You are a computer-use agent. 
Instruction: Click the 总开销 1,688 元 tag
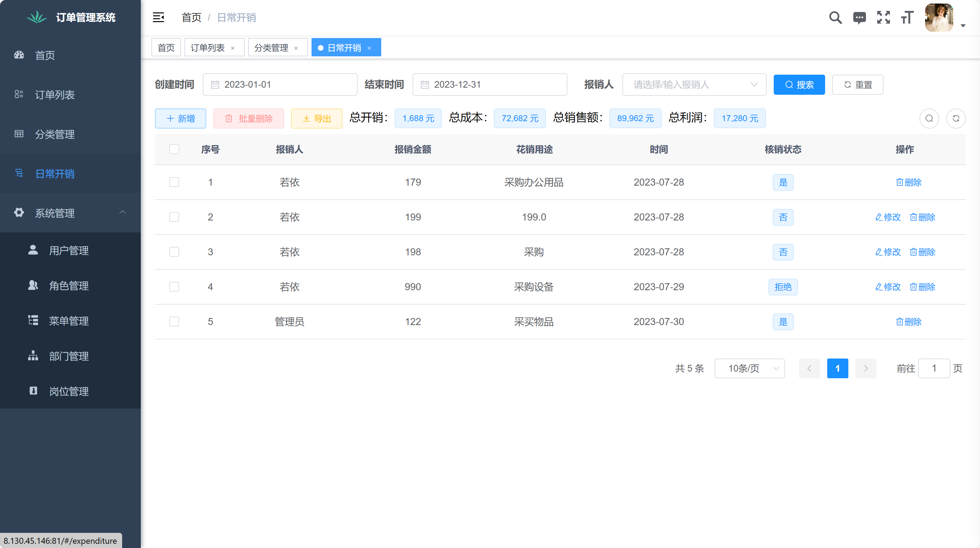(418, 118)
